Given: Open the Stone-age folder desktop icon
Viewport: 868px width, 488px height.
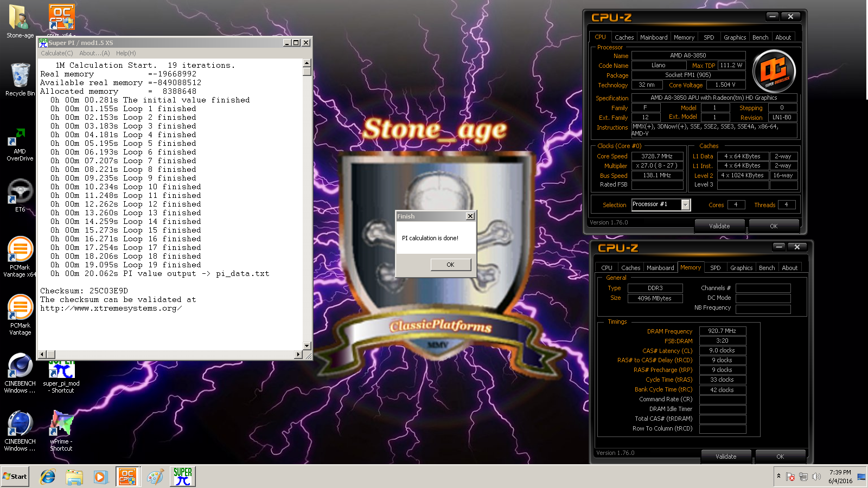Looking at the screenshot, I should (20, 21).
